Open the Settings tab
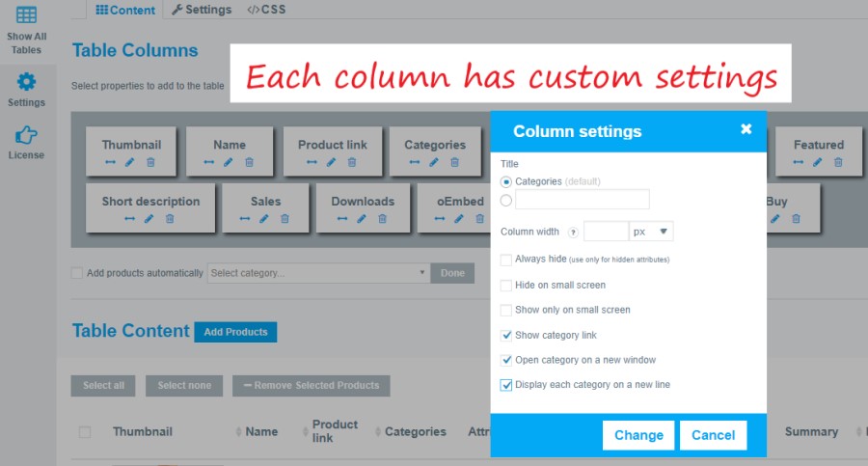This screenshot has height=466, width=868. (x=202, y=10)
